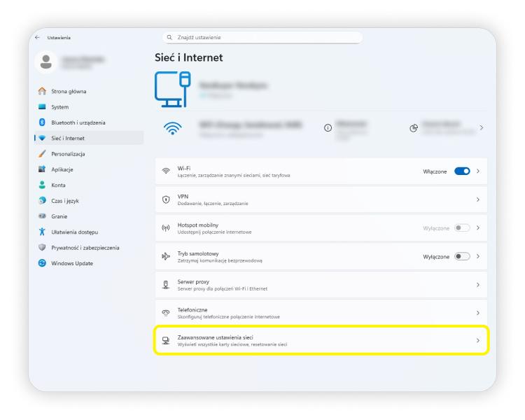Click the Tryb samolotowy airplane icon
This screenshot has height=420, width=525.
pos(166,257)
